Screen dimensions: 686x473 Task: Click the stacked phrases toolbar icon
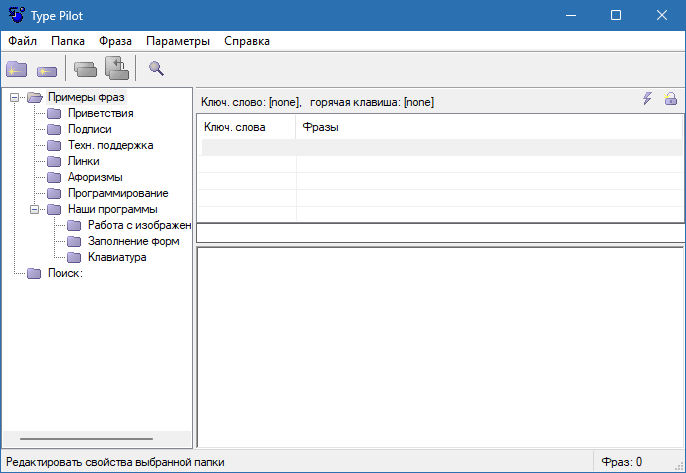point(85,69)
